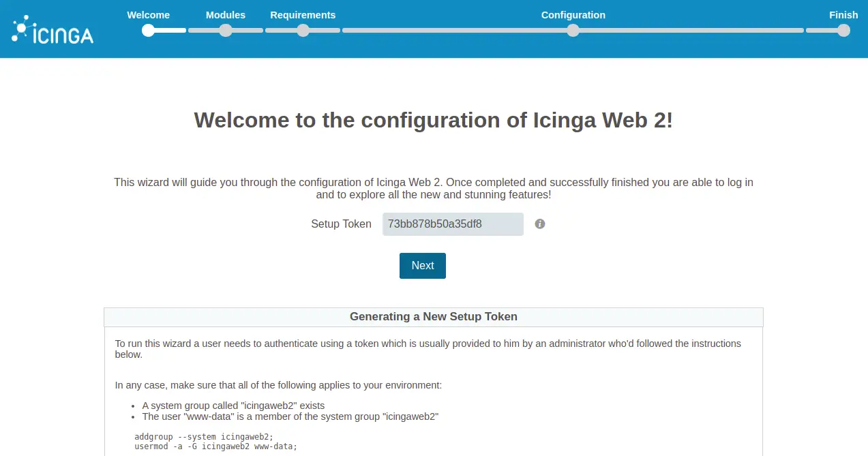Click the Setup Token info icon
868x456 pixels.
pyautogui.click(x=540, y=224)
